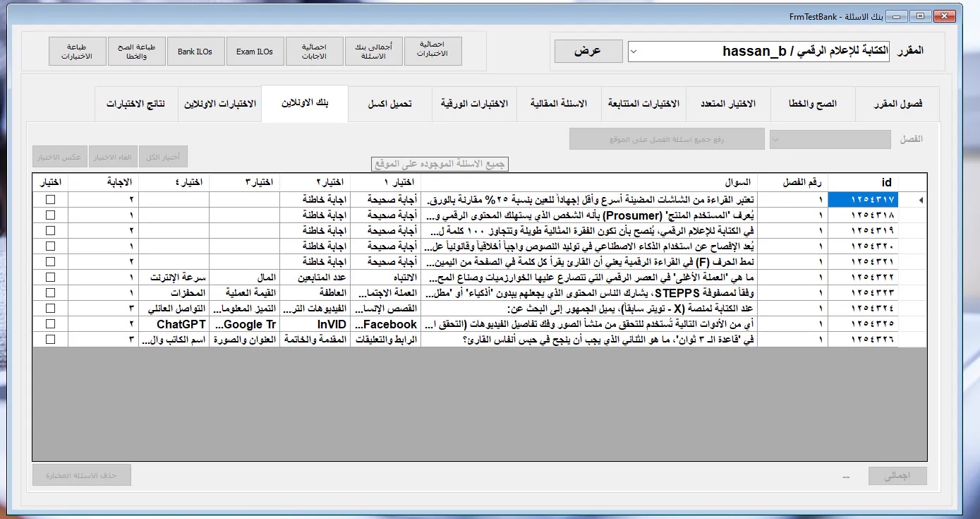Click the Bank ILOs button

(x=195, y=52)
